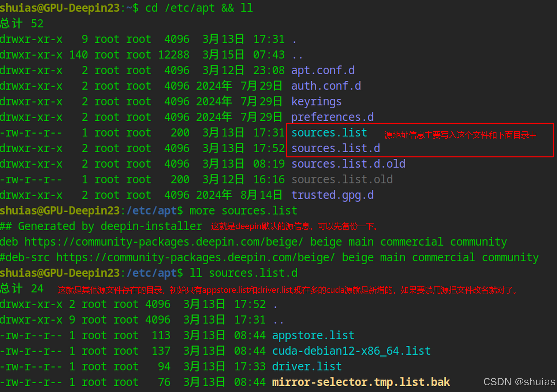Click the 'cd /etc/apt && ll' command
This screenshot has width=557, height=392.
[199, 8]
